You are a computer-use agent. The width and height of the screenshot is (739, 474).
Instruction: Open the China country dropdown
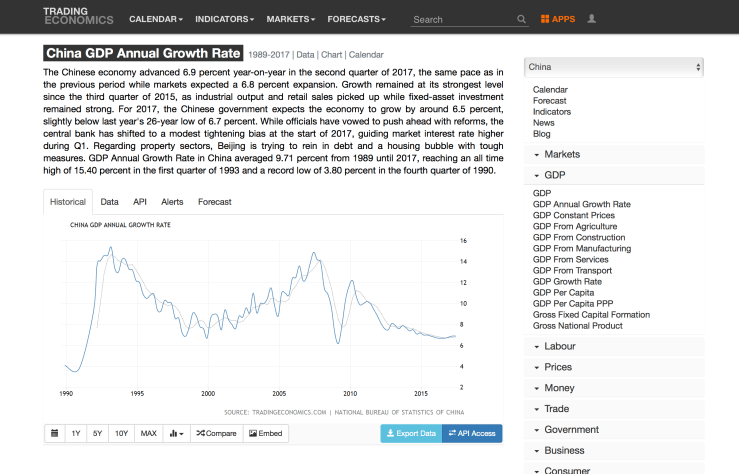click(x=614, y=67)
